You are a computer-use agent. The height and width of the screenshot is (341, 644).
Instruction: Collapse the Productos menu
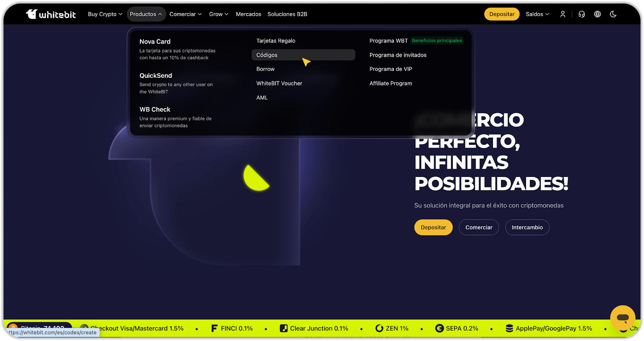coord(146,14)
